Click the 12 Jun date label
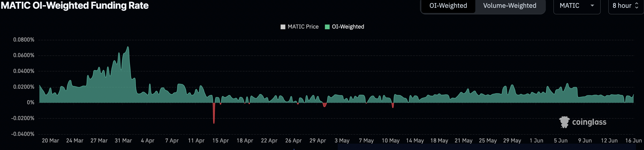 (x=609, y=141)
